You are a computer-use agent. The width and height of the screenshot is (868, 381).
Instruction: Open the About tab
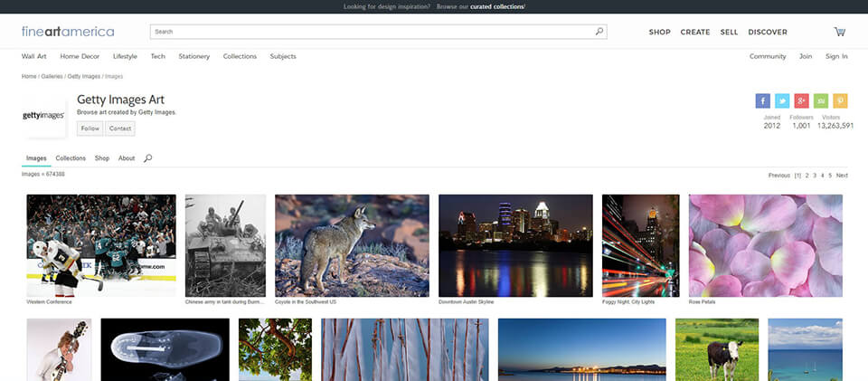(127, 158)
